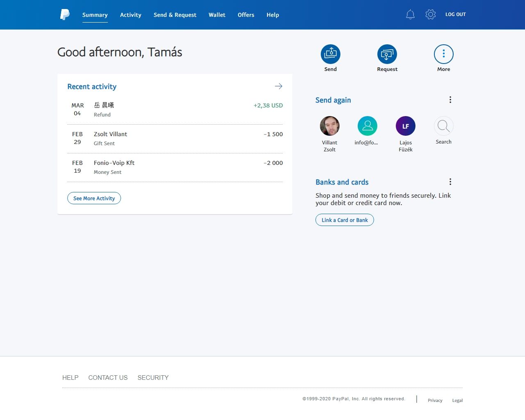Open the MAR 04 Refund transaction

coord(175,110)
